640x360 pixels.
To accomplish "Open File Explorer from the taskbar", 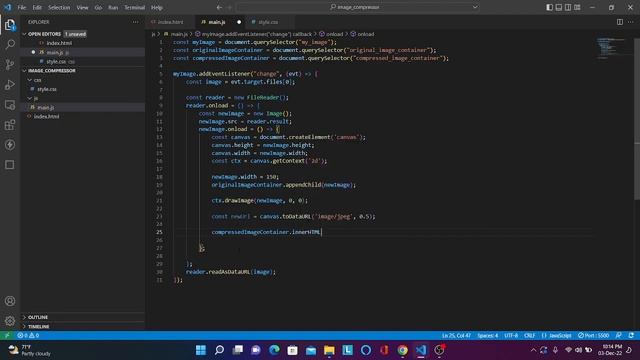I will click(329, 350).
